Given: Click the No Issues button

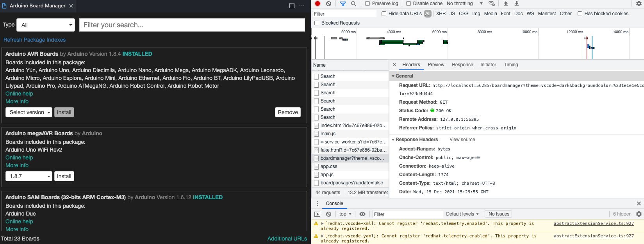Looking at the screenshot, I should [x=499, y=214].
